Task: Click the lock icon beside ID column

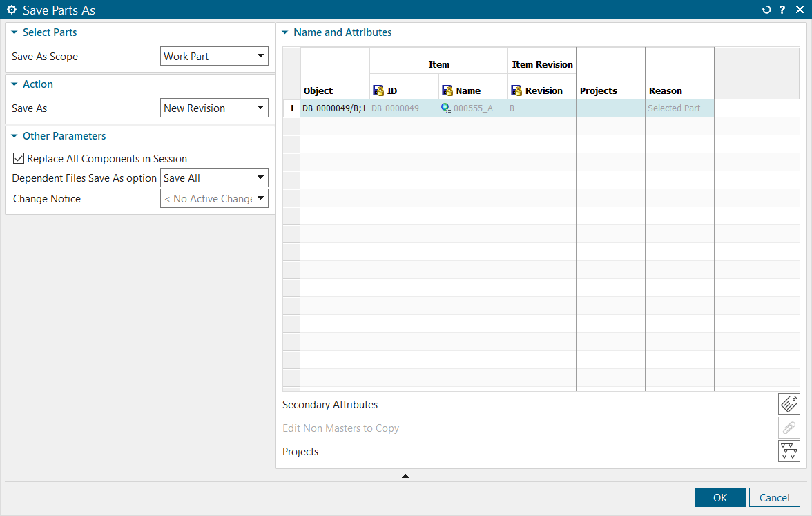Action: 378,90
